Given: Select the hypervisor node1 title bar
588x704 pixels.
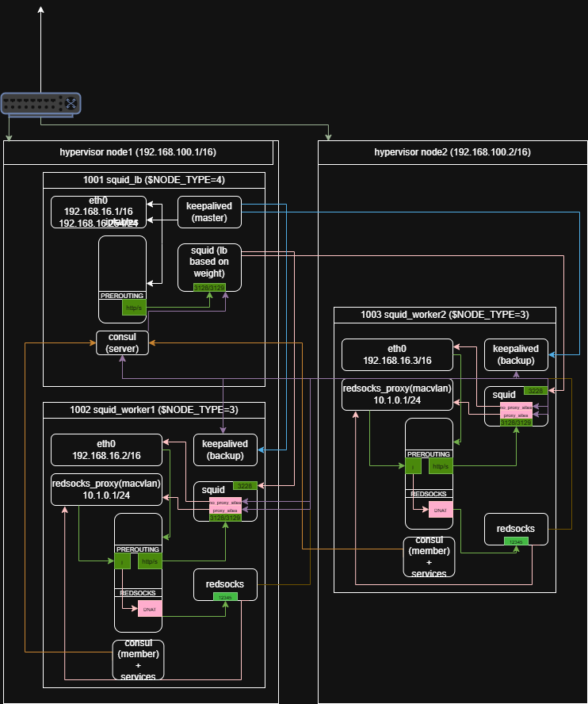Looking at the screenshot, I should click(138, 152).
